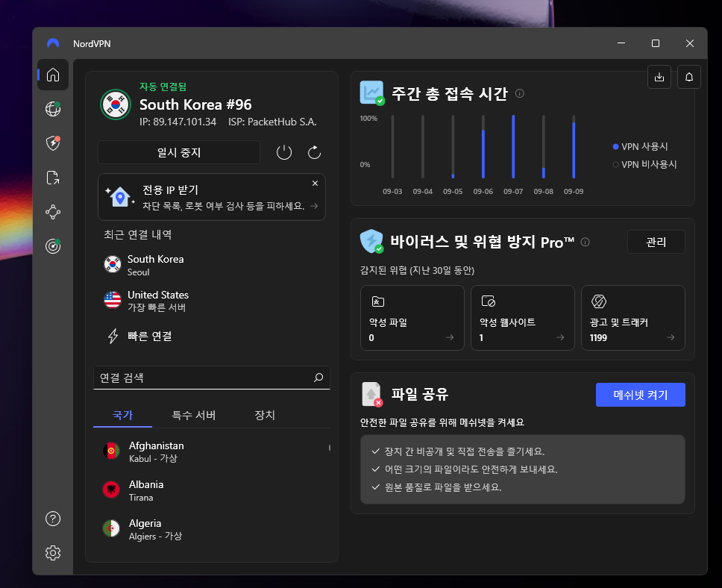The image size is (722, 588).
Task: Click the 09-07 usage bar
Action: (x=513, y=146)
